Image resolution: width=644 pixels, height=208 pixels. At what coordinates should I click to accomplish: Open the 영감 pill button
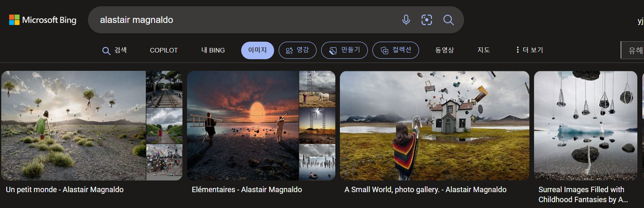(x=297, y=50)
